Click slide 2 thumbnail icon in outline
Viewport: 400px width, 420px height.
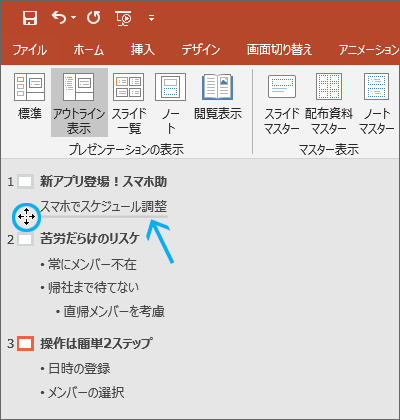(26, 239)
